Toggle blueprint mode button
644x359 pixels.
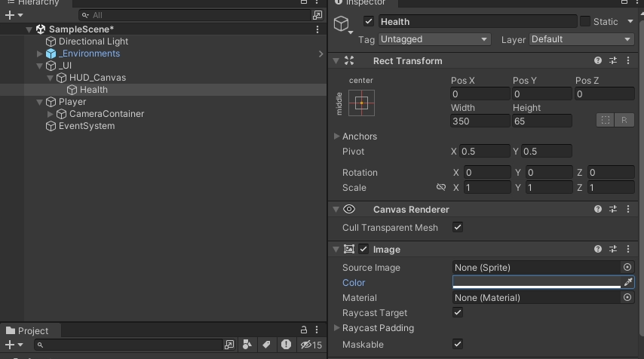coord(606,121)
